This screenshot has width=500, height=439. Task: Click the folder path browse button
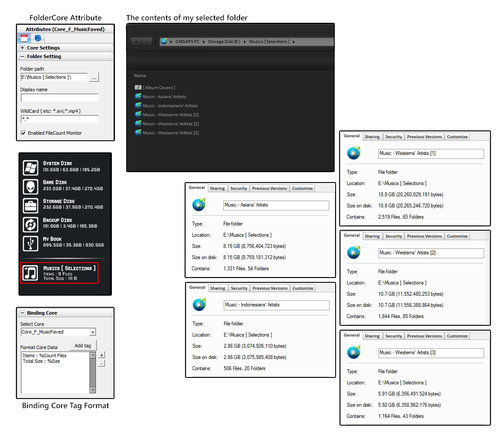point(94,77)
